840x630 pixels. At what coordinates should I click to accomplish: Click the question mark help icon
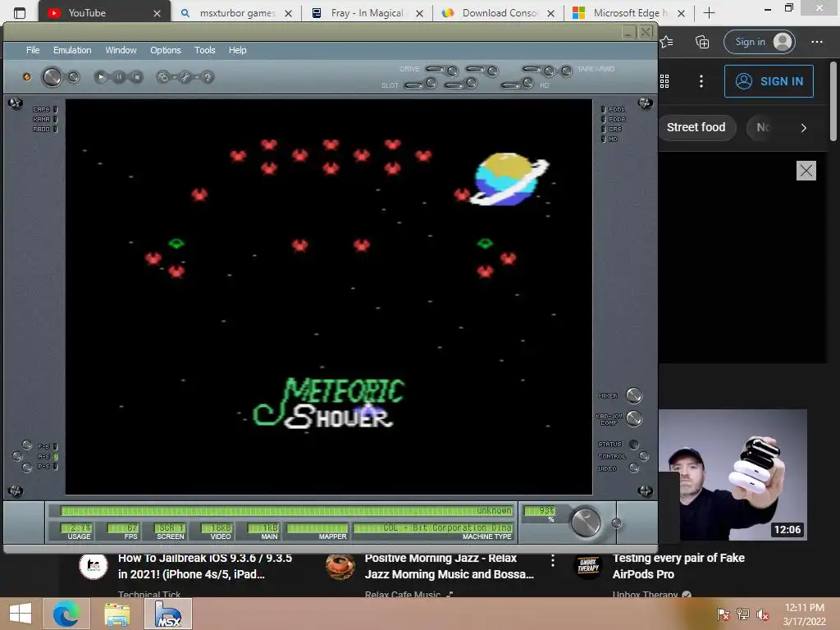pos(208,77)
